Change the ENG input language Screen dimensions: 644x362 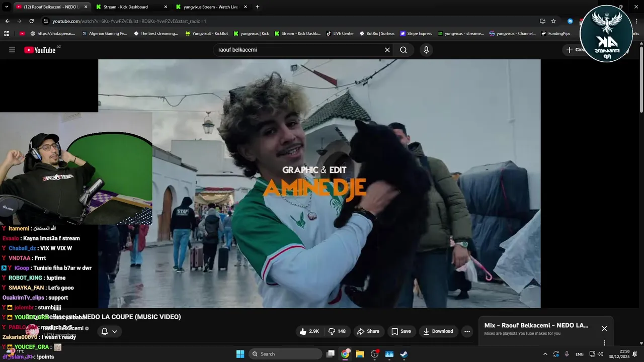580,354
